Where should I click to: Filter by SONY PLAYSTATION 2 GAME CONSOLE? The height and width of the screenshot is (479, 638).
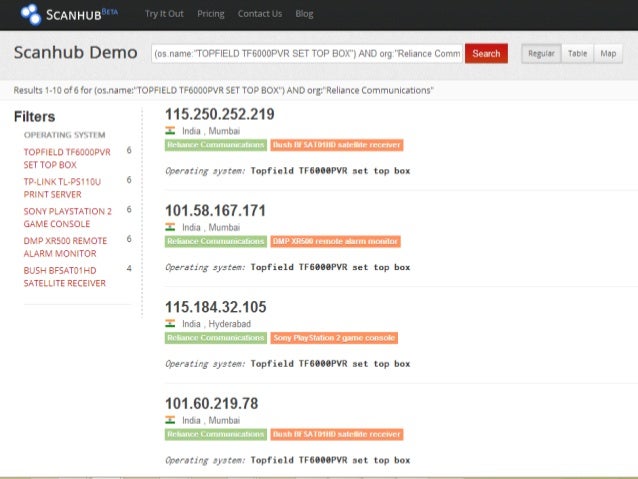point(68,217)
